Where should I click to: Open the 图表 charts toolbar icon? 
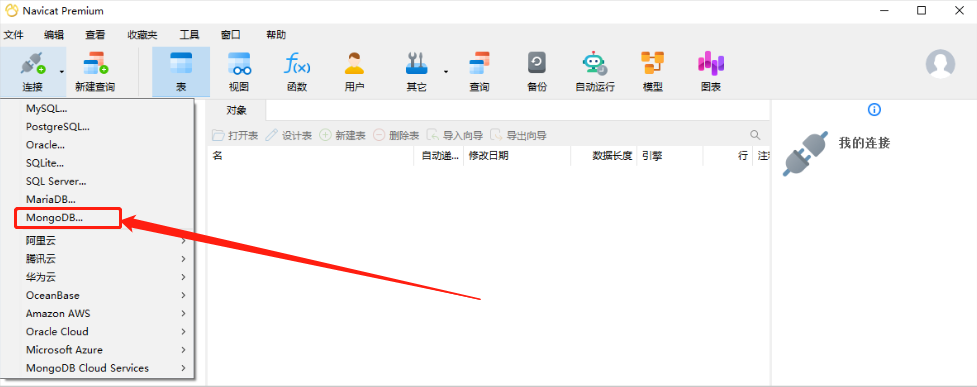pos(711,64)
